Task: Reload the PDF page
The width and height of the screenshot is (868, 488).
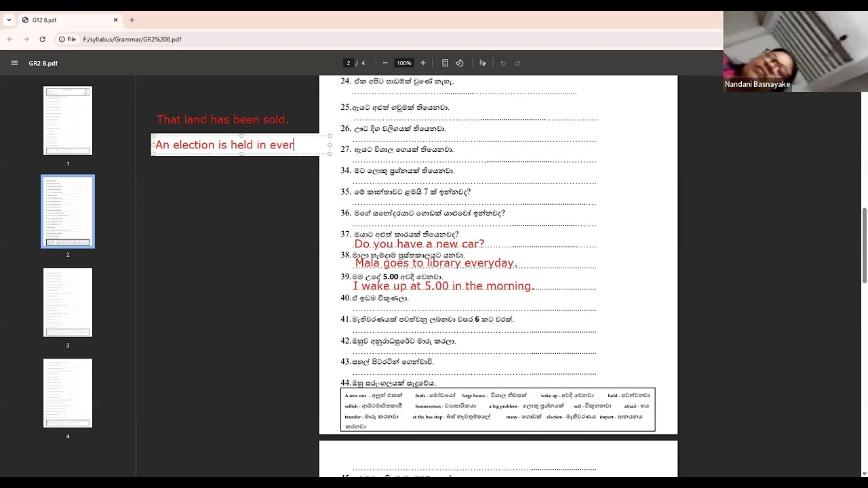Action: [x=43, y=39]
